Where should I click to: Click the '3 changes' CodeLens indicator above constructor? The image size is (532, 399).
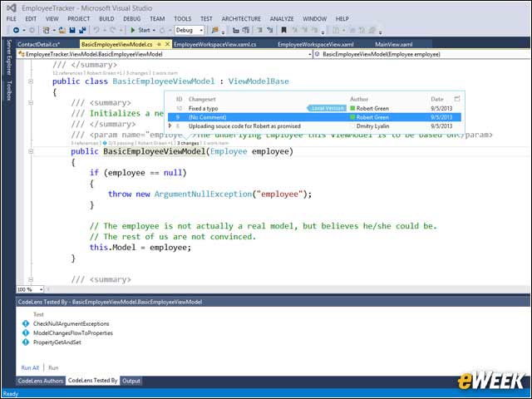[x=188, y=143]
